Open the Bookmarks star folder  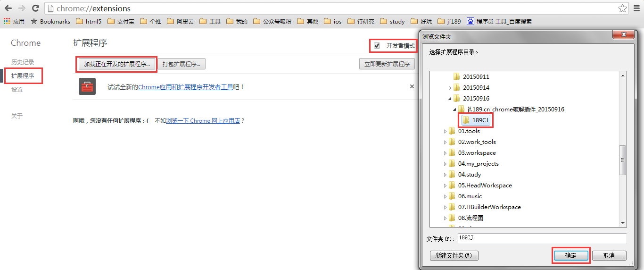point(50,21)
